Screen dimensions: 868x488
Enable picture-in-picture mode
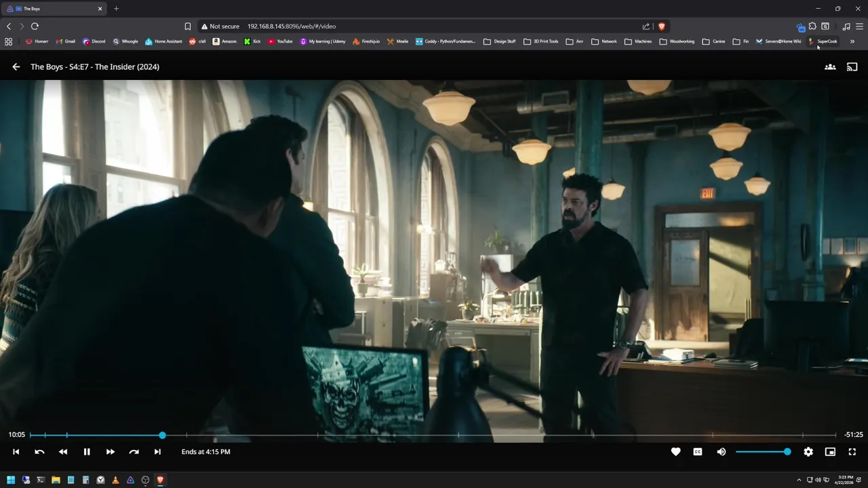tap(830, 451)
